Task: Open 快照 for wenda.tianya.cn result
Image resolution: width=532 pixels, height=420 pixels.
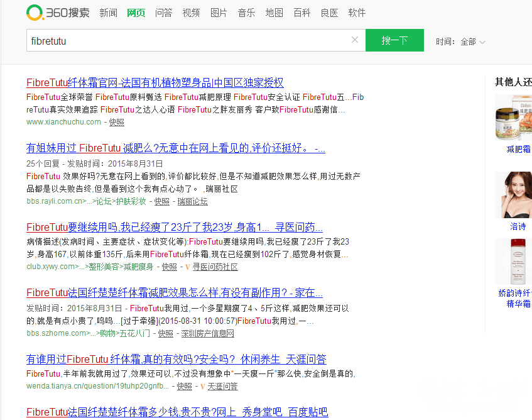Action: pyautogui.click(x=185, y=387)
